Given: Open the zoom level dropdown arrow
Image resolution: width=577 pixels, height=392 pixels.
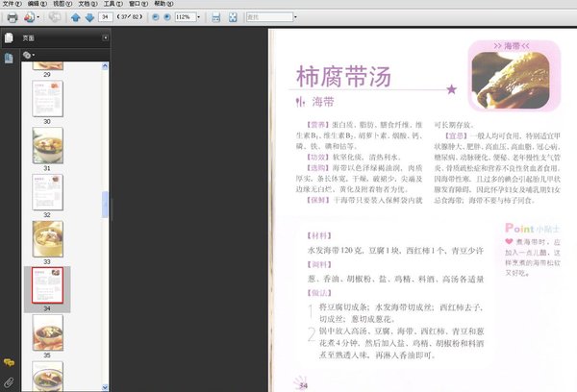Looking at the screenshot, I should pyautogui.click(x=199, y=17).
